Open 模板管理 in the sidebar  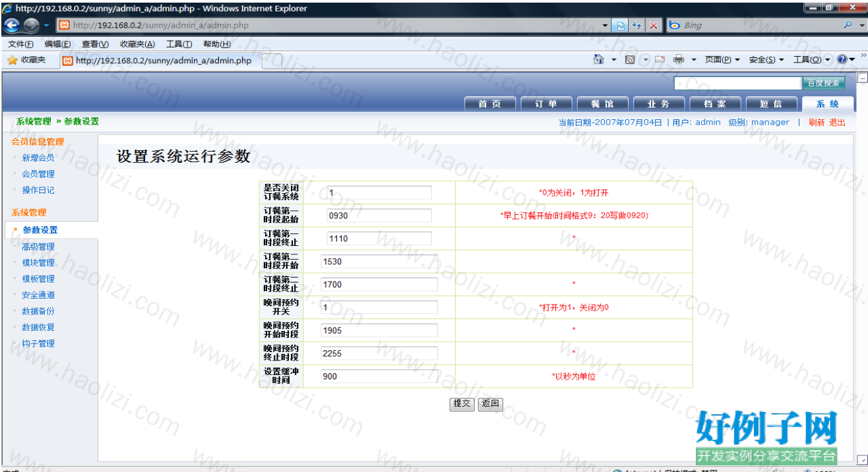pyautogui.click(x=38, y=279)
